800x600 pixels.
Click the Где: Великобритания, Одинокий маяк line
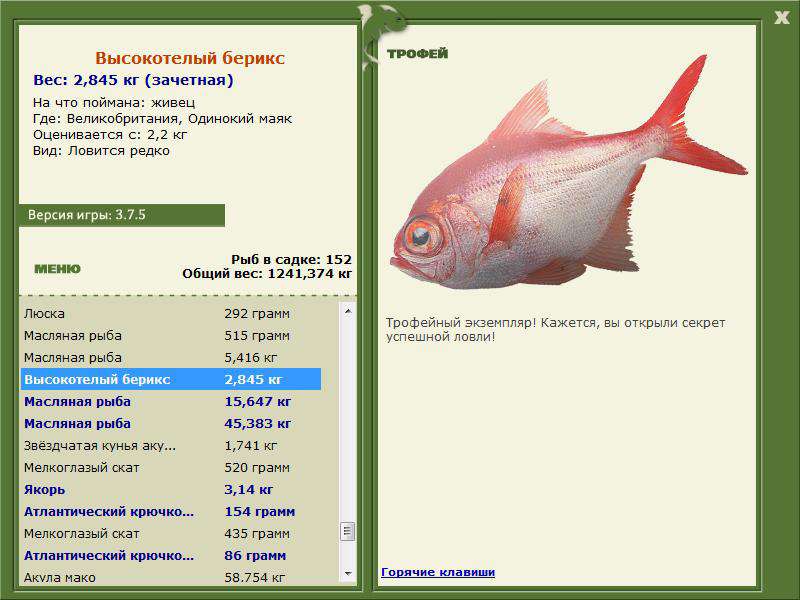click(162, 118)
